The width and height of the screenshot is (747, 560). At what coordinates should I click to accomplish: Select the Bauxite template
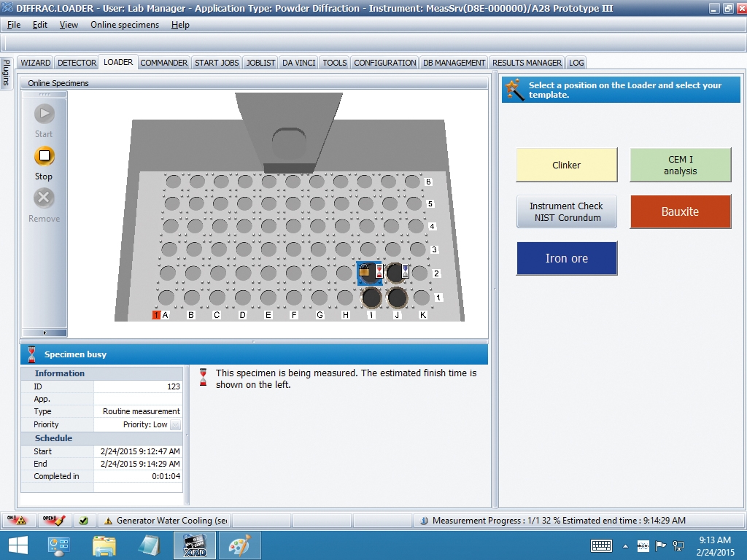[x=680, y=211]
